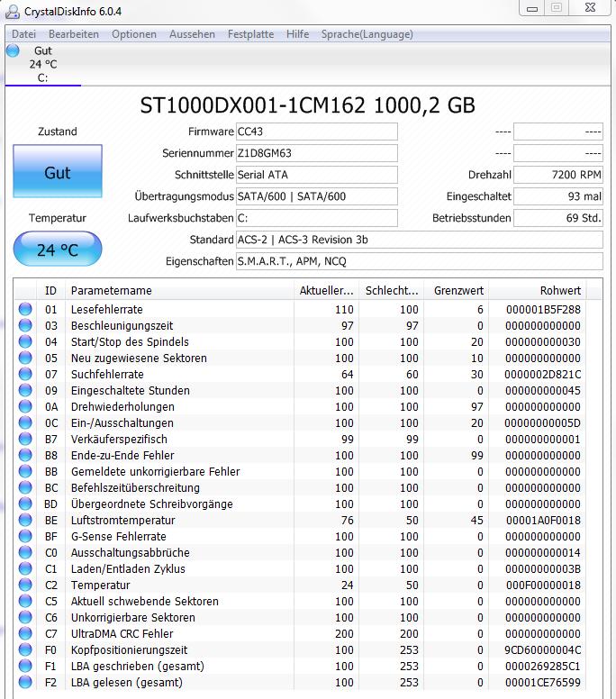Click the Firmware field showing CC43
Image resolution: width=616 pixels, height=699 pixels.
pos(316,132)
